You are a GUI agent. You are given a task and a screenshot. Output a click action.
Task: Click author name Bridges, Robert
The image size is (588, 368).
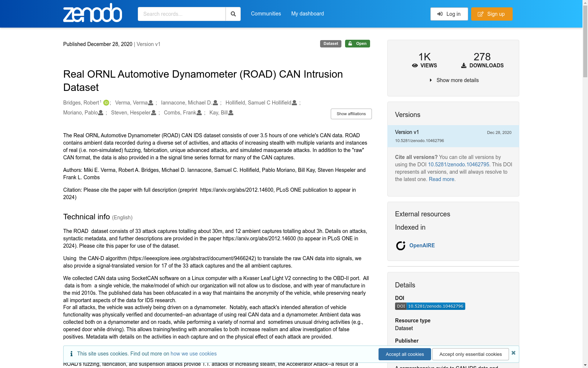[x=81, y=103]
